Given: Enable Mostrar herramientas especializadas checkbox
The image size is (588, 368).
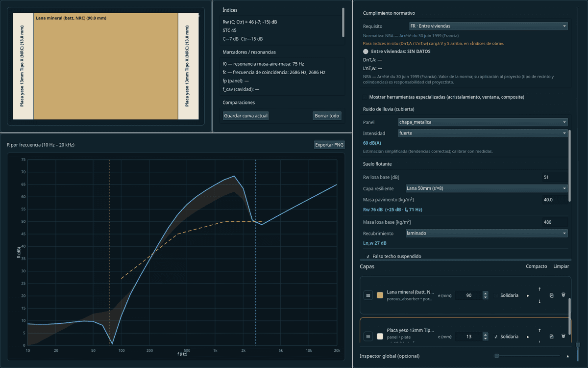Looking at the screenshot, I should coord(366,97).
